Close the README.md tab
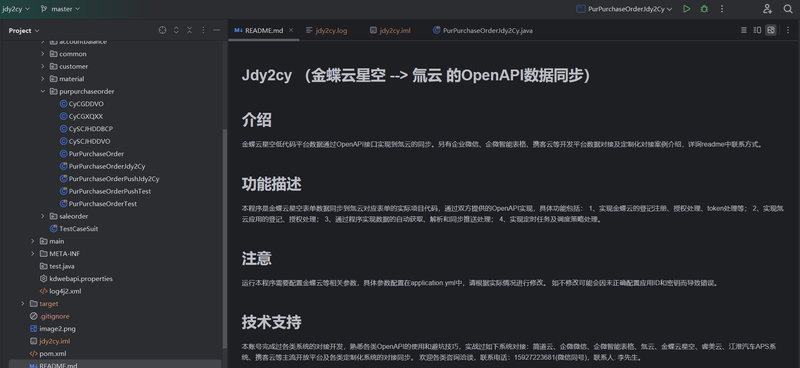 point(291,30)
